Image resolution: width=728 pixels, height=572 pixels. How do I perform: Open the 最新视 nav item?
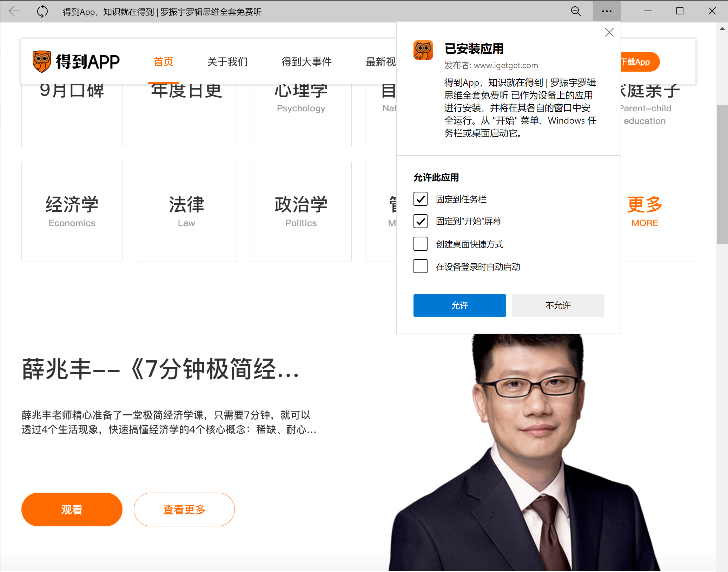pos(380,62)
